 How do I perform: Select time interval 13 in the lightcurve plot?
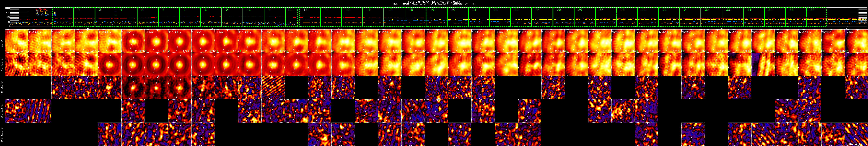coord(309,17)
